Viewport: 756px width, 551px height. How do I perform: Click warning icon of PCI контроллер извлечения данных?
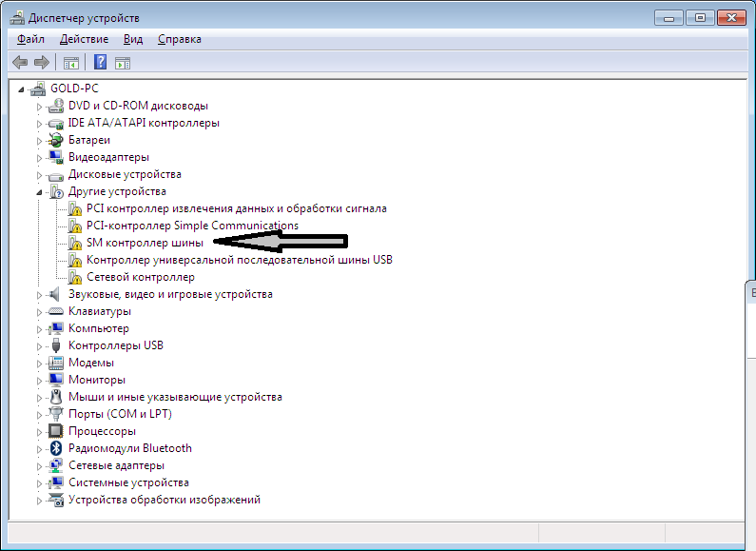pyautogui.click(x=74, y=209)
